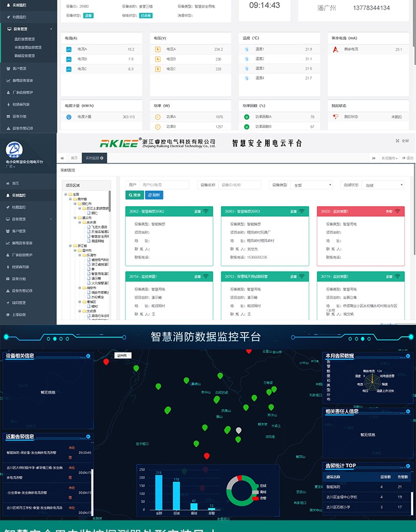Click wifi icon on card 26962
416x532 pixels.
click(206, 211)
